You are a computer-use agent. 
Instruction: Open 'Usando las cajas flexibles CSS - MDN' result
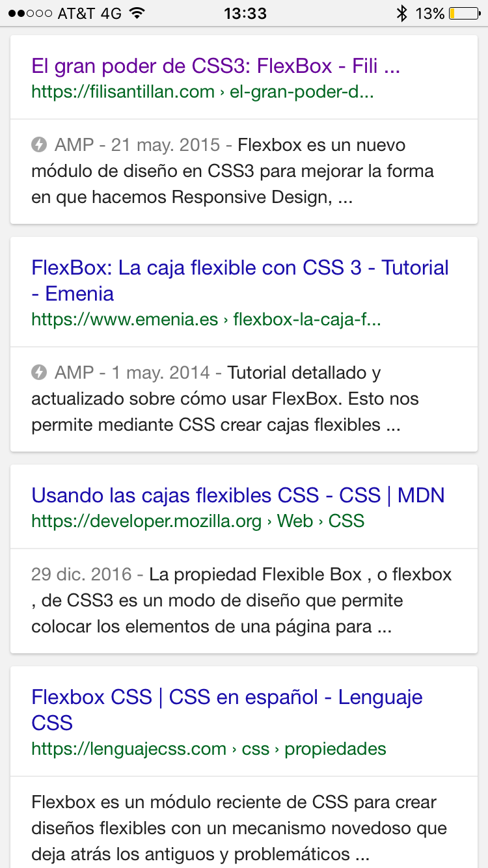238,495
